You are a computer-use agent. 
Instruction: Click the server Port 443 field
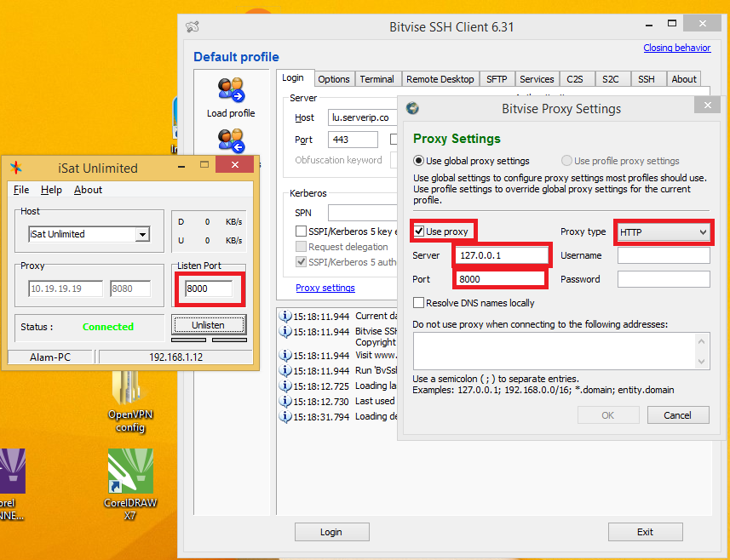(x=353, y=139)
